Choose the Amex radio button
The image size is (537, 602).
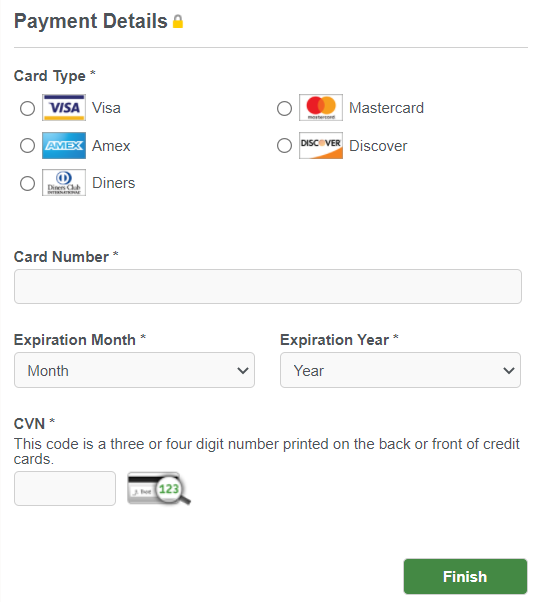click(x=27, y=146)
